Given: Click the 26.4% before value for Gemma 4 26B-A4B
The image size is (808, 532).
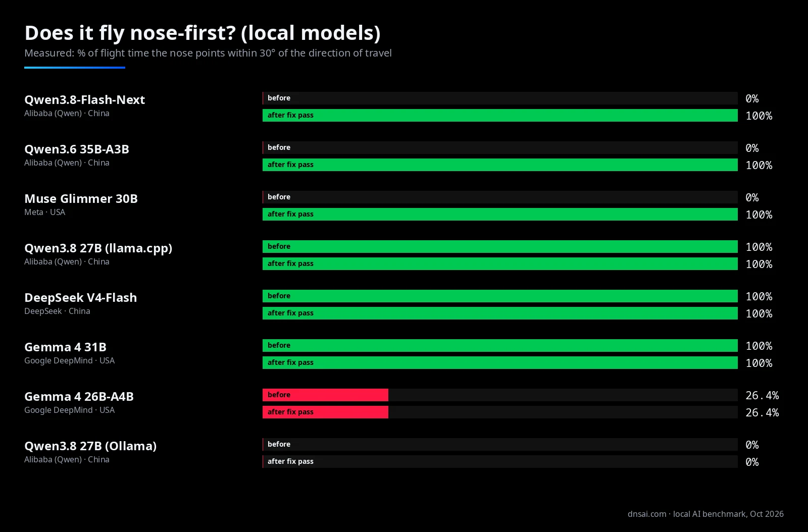Looking at the screenshot, I should pos(762,395).
